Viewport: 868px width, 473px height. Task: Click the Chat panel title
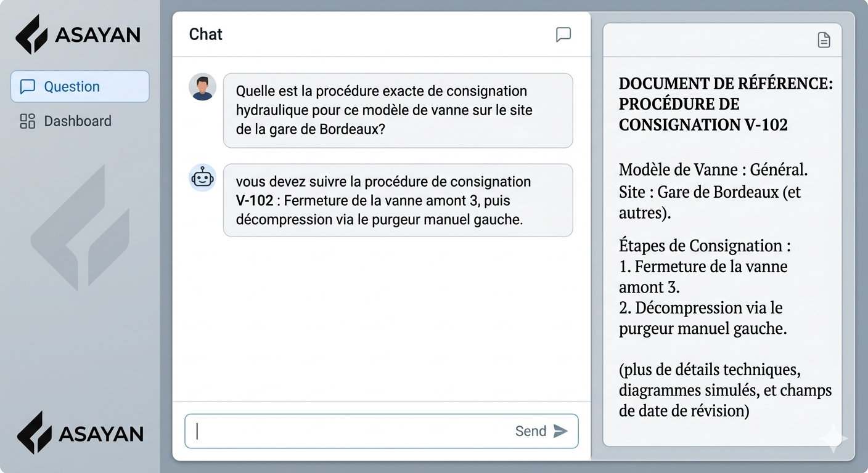click(x=205, y=34)
